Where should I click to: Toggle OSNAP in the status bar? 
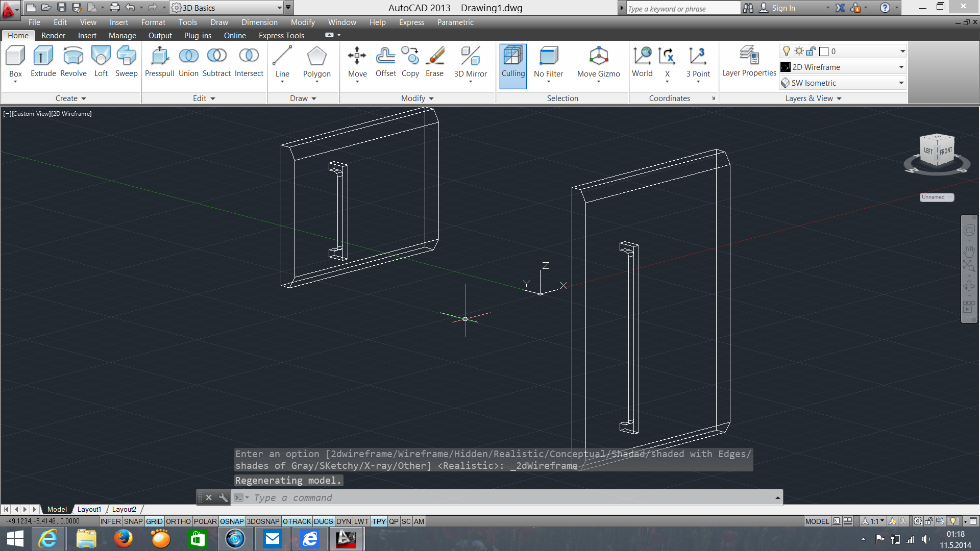coord(232,521)
